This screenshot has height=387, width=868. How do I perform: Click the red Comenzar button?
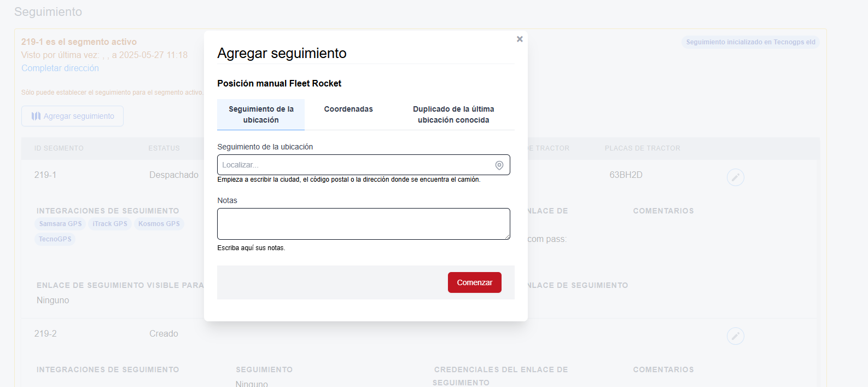(475, 282)
